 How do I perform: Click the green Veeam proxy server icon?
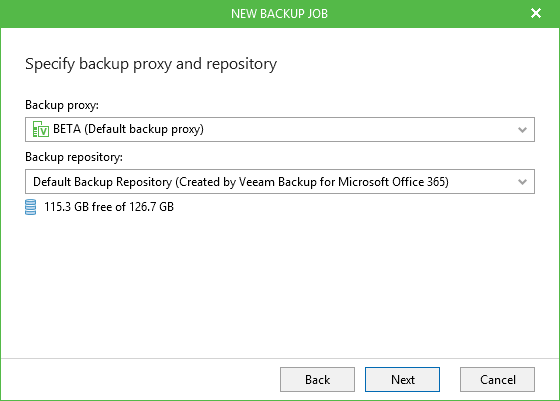41,129
